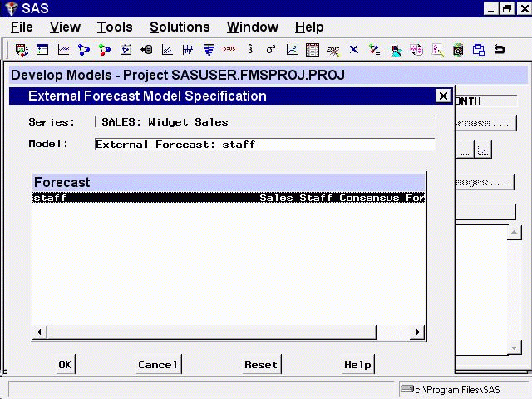Close the External Forecast Model Specification dialog
The height and width of the screenshot is (399, 532).
(443, 96)
